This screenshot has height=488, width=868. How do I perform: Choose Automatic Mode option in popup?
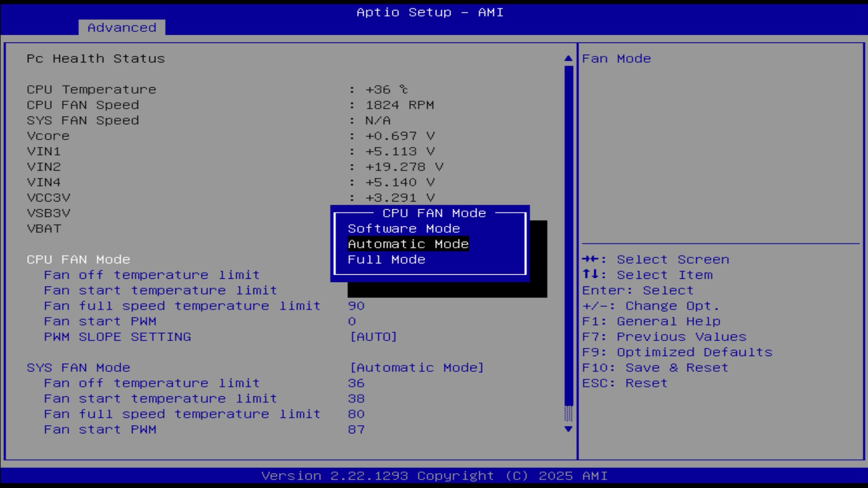coord(408,244)
